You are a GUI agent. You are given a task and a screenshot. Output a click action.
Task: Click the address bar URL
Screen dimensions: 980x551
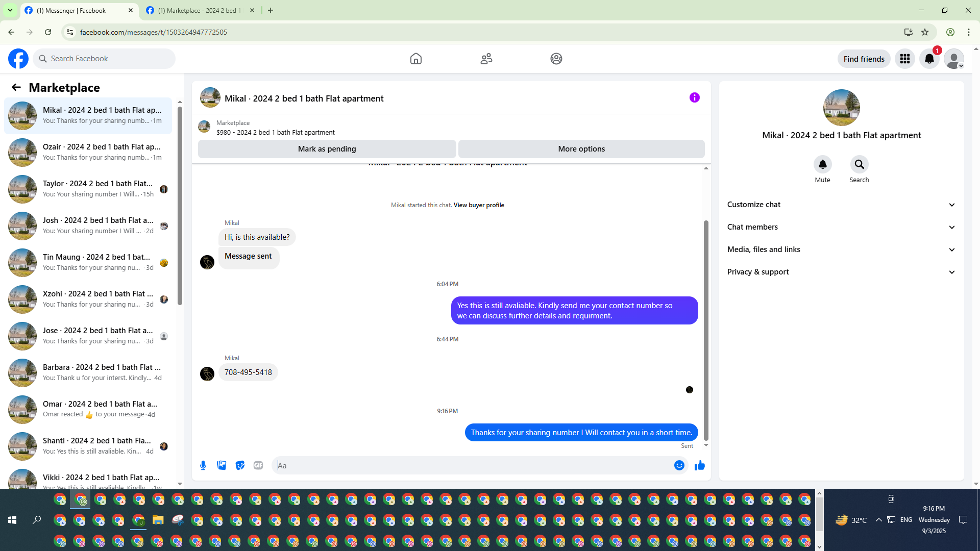point(154,32)
